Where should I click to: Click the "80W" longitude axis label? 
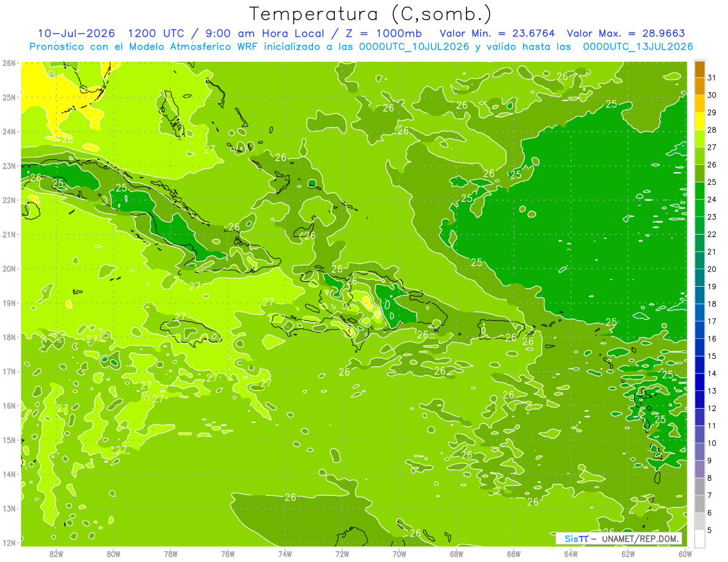point(113,554)
